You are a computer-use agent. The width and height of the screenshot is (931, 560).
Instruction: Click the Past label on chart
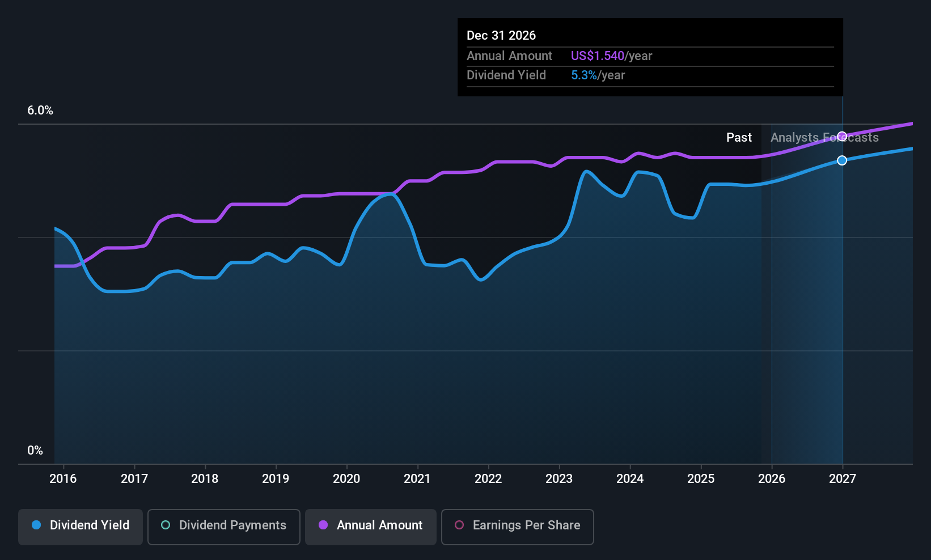click(x=739, y=137)
